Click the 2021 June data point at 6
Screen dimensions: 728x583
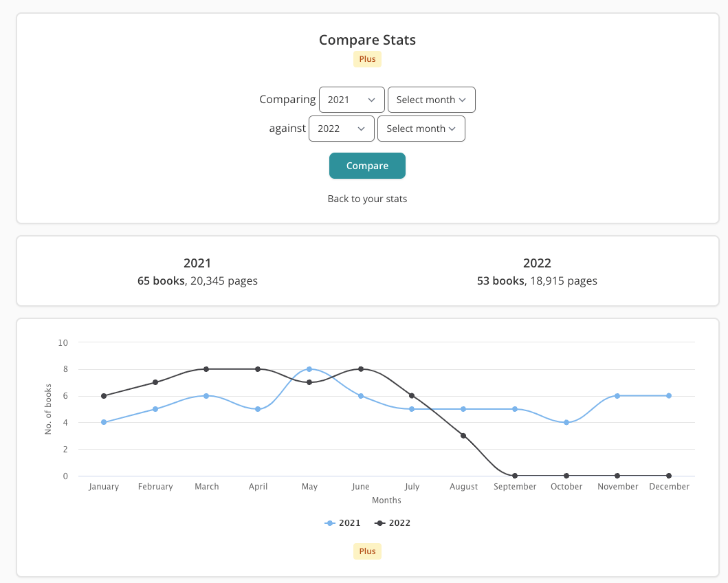tap(361, 396)
